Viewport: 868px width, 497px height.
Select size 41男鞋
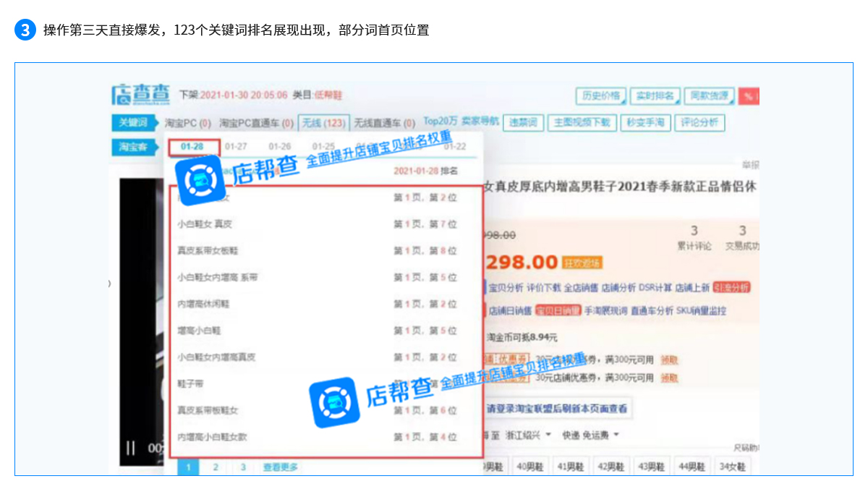(x=571, y=466)
